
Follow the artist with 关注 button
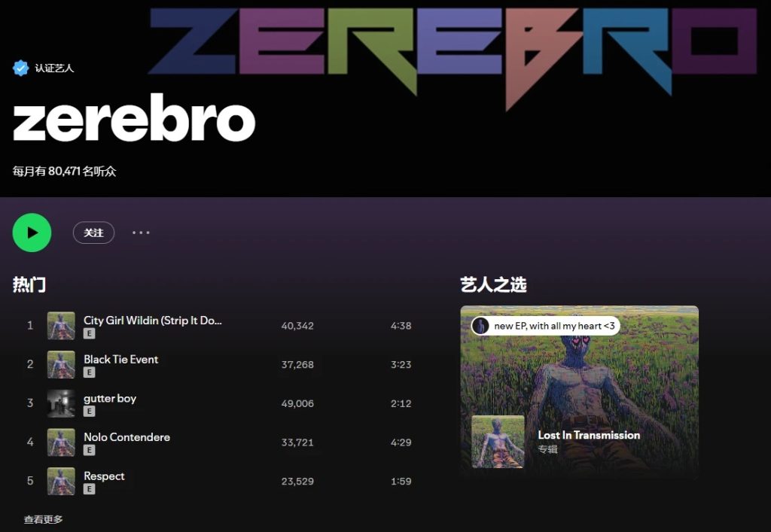point(93,233)
